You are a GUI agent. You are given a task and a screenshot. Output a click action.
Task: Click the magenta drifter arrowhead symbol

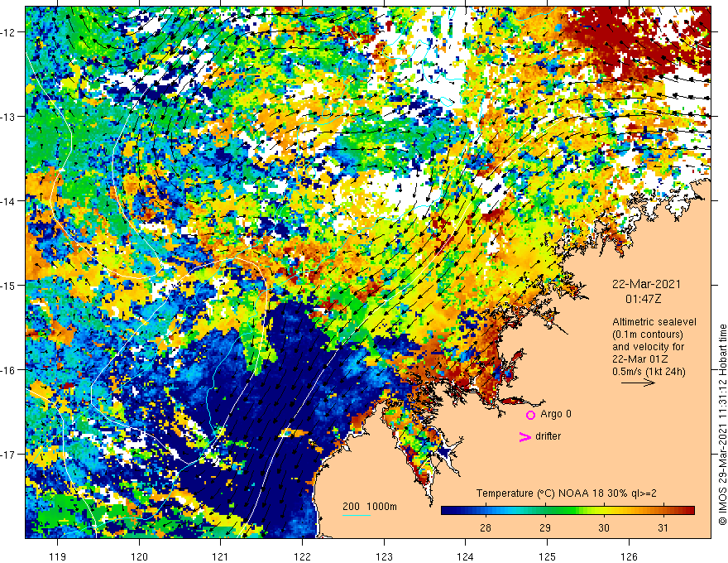[x=524, y=436]
